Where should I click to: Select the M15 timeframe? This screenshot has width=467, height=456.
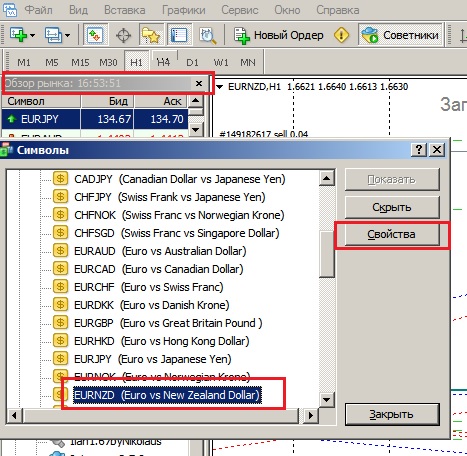point(80,62)
